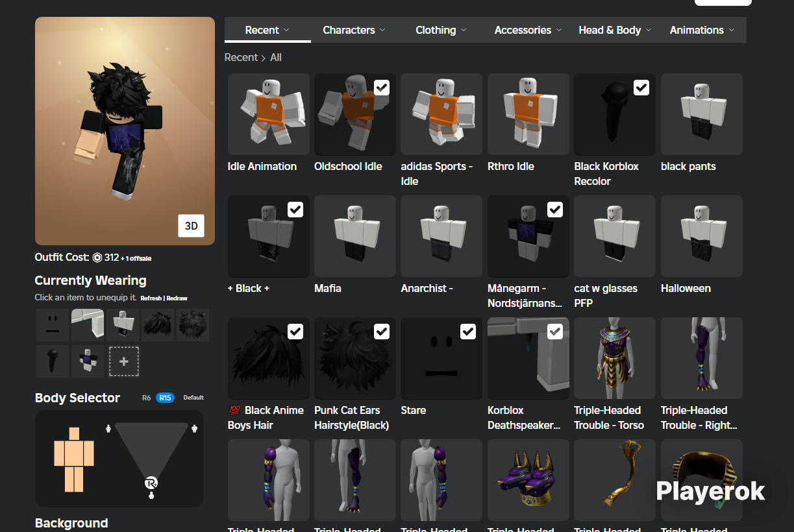Equip Triple-Headed Trouble Right leg item
The height and width of the screenshot is (532, 794).
[x=702, y=358]
